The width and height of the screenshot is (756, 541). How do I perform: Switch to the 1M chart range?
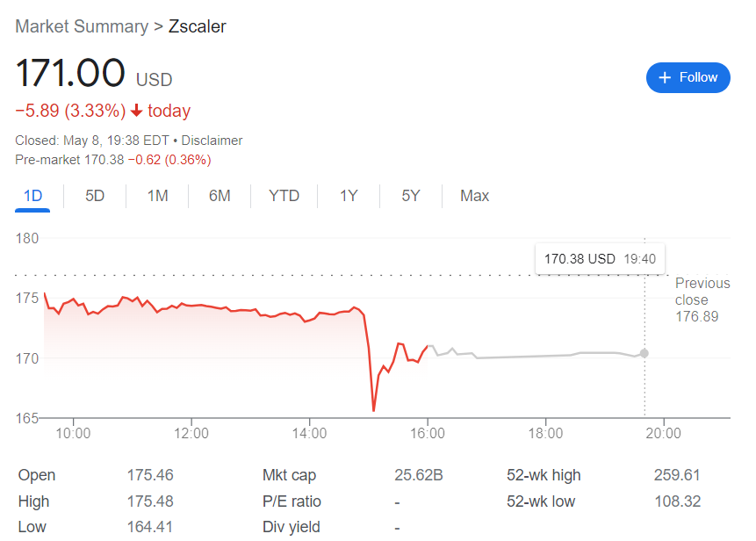tap(157, 196)
